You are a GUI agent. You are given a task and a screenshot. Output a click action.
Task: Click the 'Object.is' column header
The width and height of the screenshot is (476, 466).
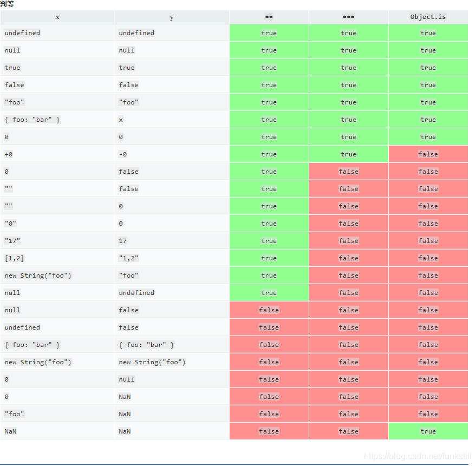point(428,17)
